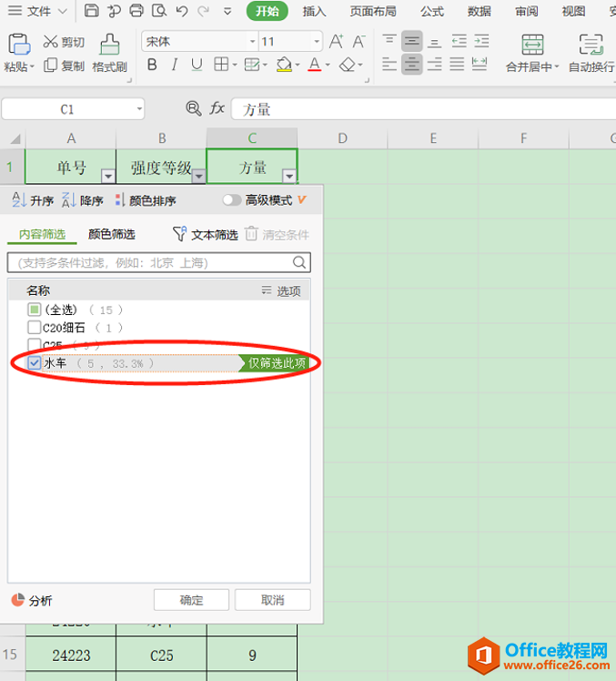Click the magnifier icon beside fx

[x=194, y=108]
